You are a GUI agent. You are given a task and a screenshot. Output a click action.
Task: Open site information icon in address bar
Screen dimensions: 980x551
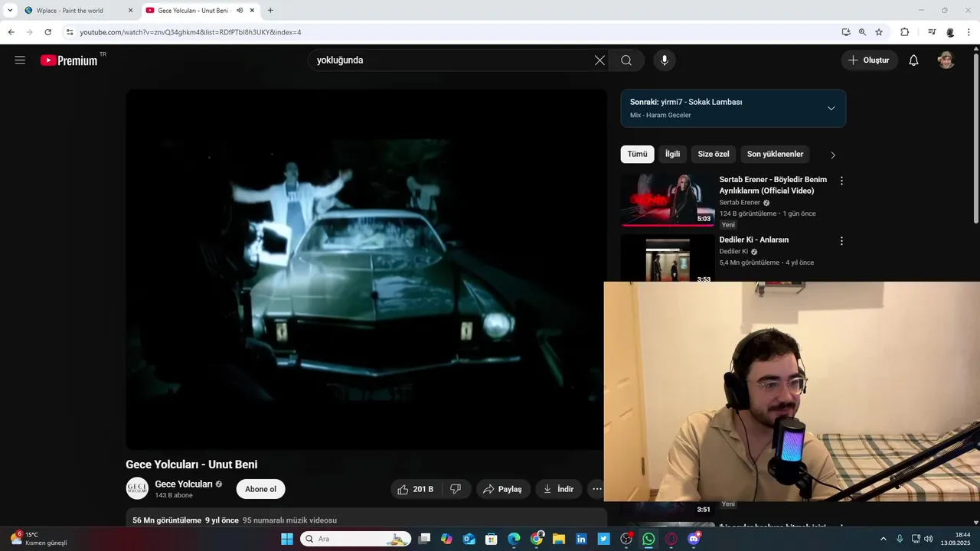click(70, 32)
